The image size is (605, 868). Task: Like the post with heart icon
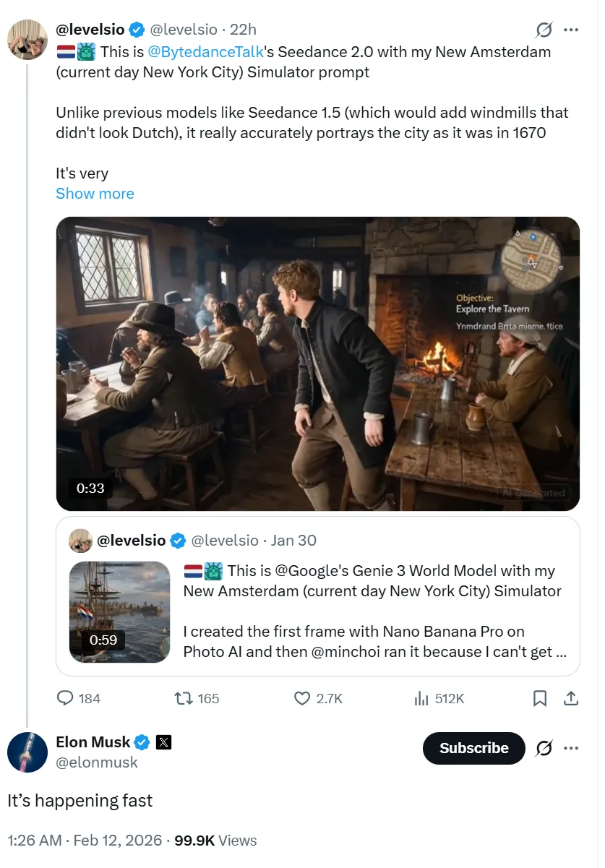tap(302, 698)
